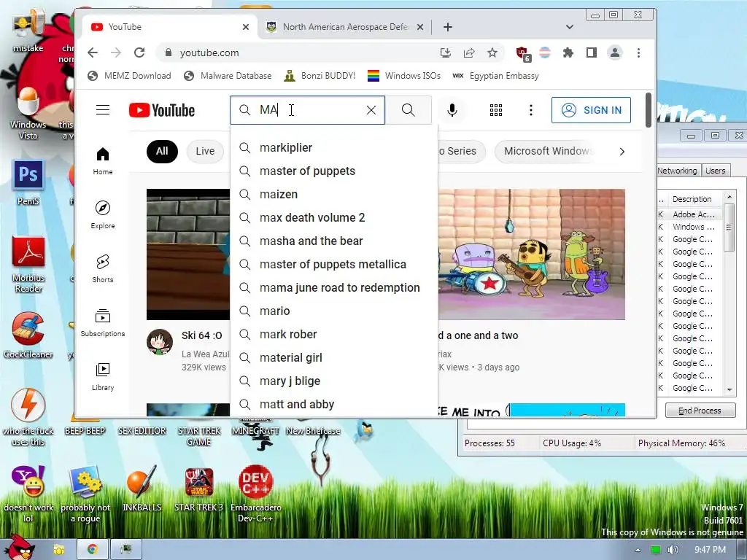747x560 pixels.
Task: Reload the YouTube page
Action: pyautogui.click(x=139, y=52)
